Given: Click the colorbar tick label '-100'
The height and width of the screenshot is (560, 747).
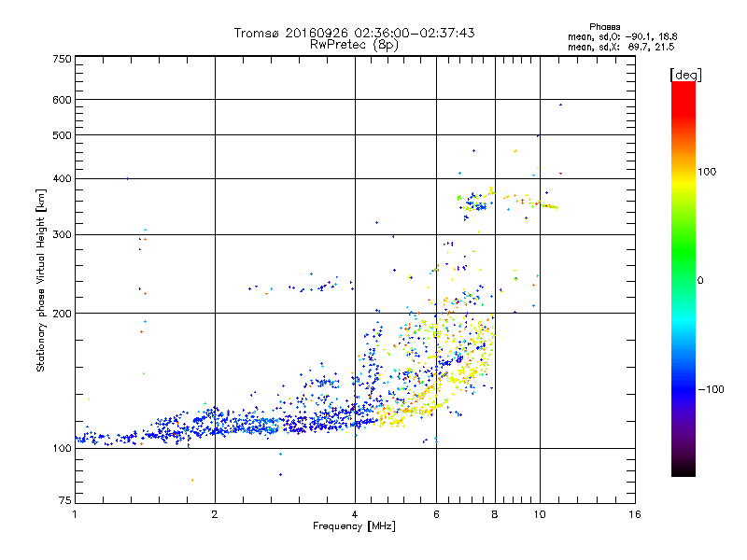Looking at the screenshot, I should point(711,389).
